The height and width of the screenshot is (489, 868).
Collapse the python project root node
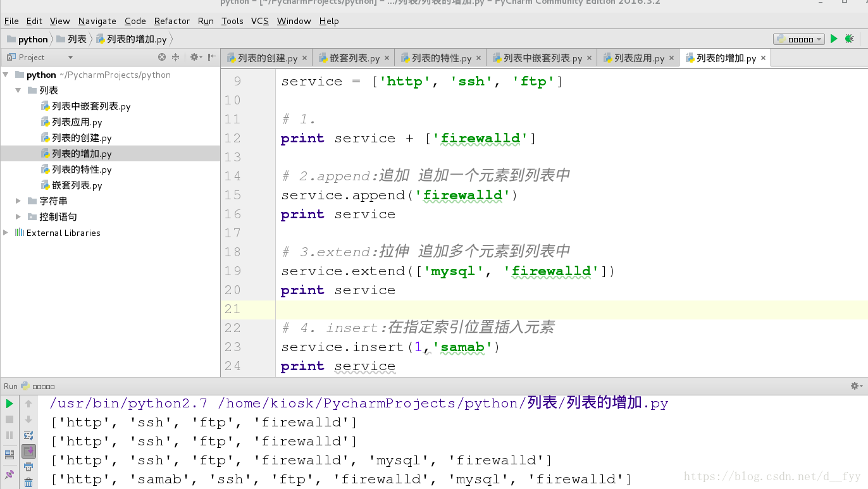pos(6,75)
